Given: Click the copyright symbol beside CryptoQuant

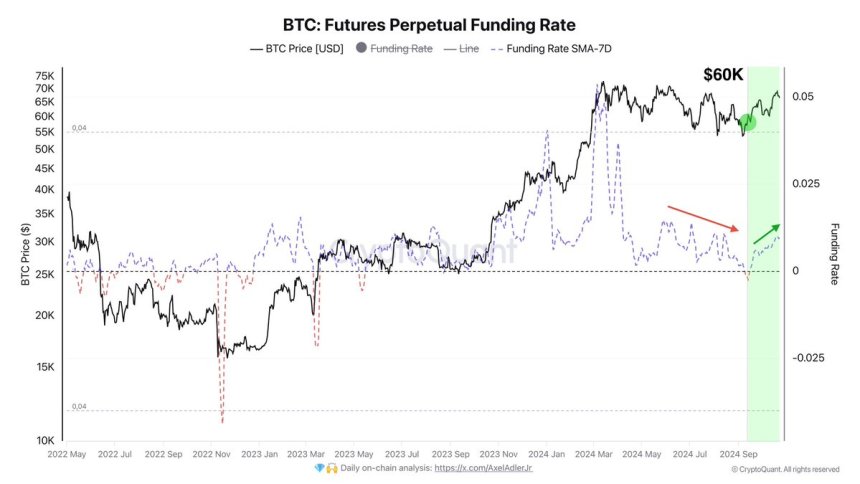Looking at the screenshot, I should pos(736,468).
